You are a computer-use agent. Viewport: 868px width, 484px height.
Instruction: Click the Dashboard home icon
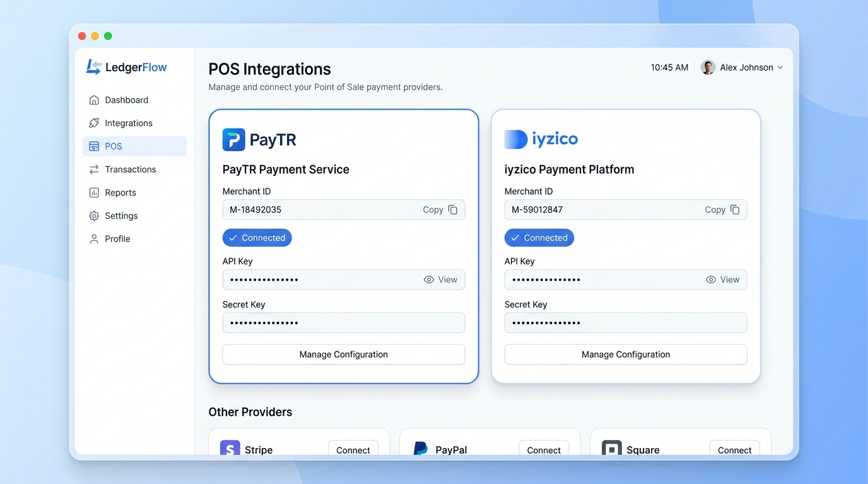[94, 100]
